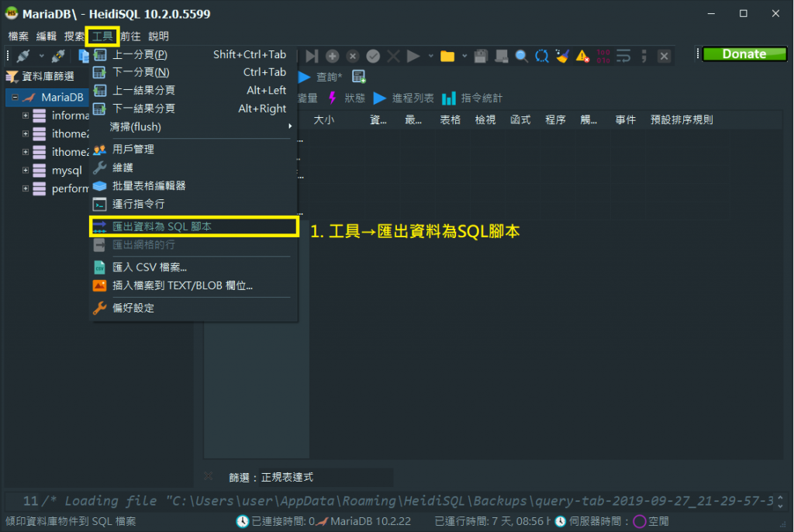Close the filter panel with X
The height and width of the screenshot is (532, 794).
pyautogui.click(x=208, y=476)
